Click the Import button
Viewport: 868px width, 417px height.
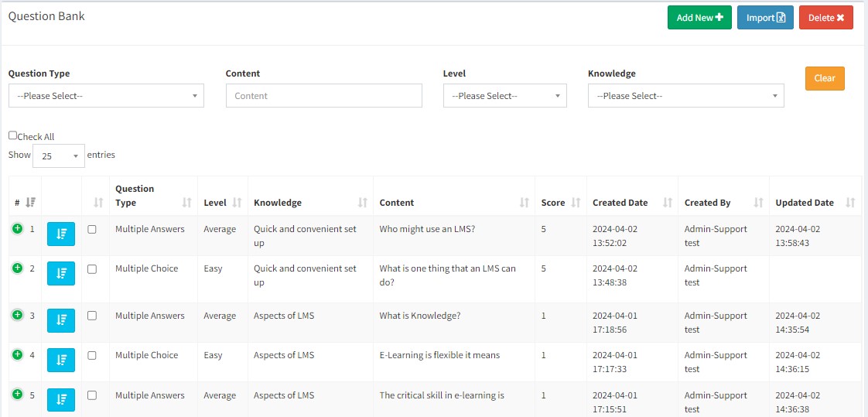coord(765,18)
